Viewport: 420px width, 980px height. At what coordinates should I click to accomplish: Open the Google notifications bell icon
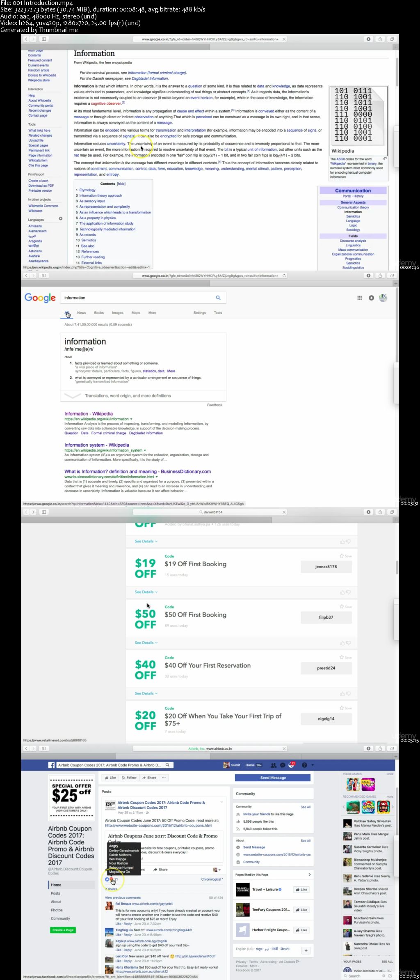click(x=371, y=298)
